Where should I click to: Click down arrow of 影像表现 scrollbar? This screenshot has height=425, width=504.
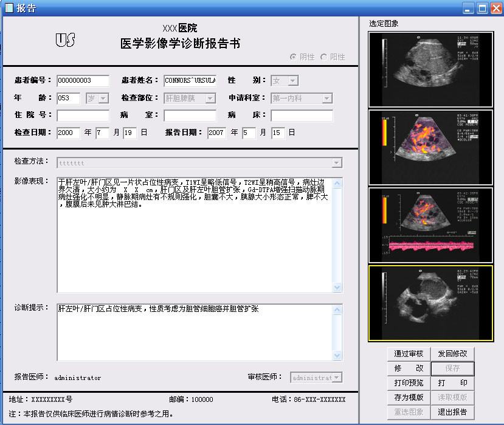pos(337,287)
